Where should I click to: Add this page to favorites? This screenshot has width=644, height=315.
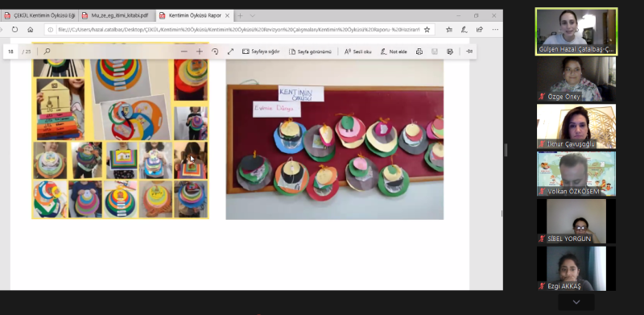(427, 30)
